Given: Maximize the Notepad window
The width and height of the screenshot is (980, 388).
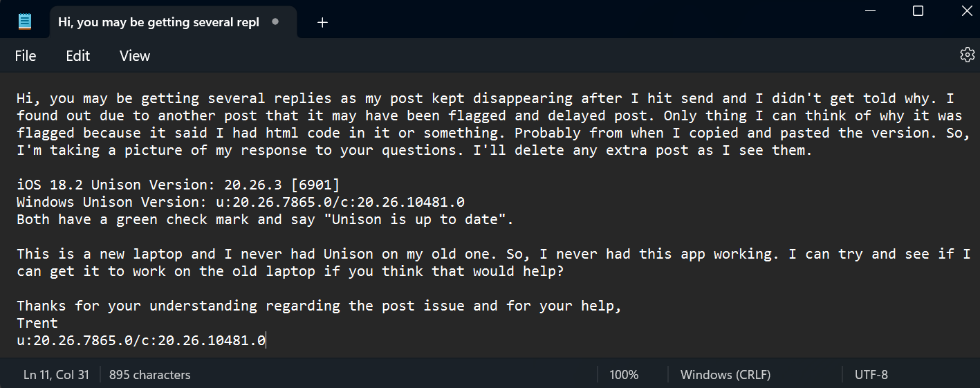Looking at the screenshot, I should (x=918, y=10).
